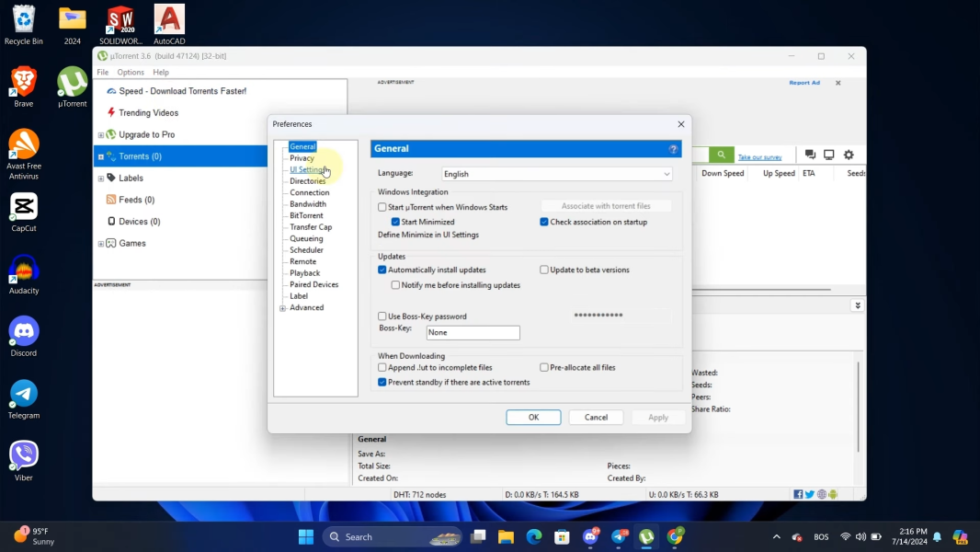
Task: Click the Boss-Key input field
Action: 473,332
